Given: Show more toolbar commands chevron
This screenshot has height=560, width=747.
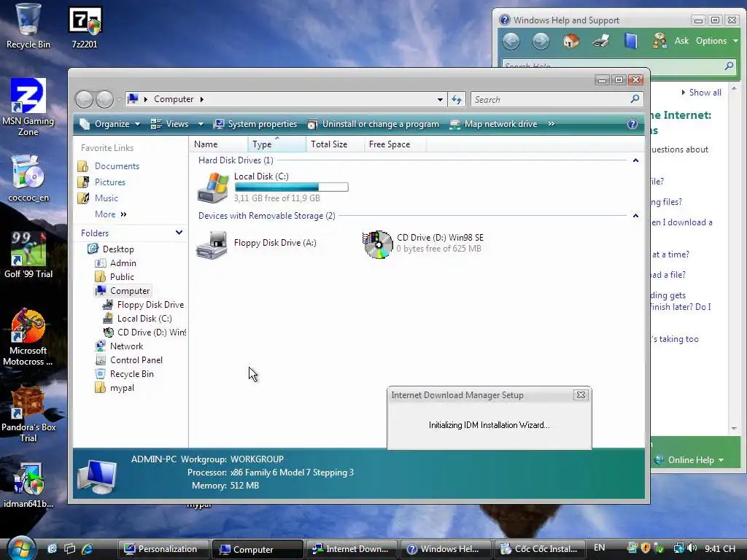Looking at the screenshot, I should pyautogui.click(x=551, y=124).
